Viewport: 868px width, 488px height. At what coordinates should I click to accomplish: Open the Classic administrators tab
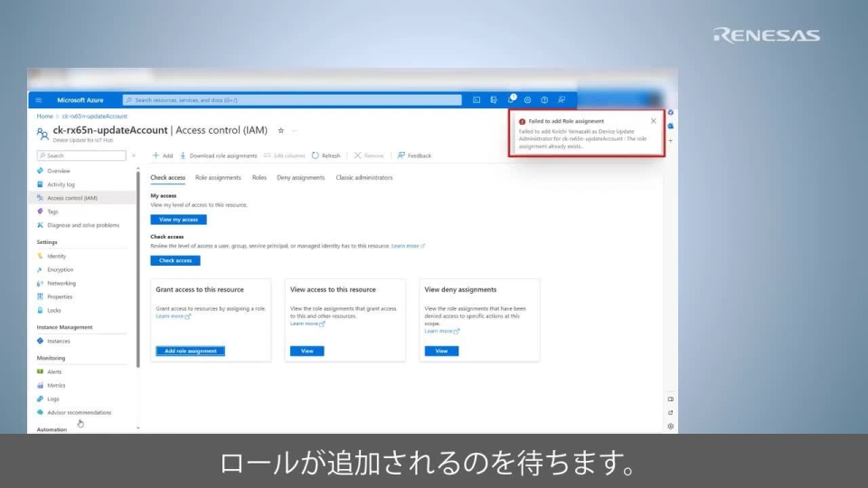click(x=364, y=178)
